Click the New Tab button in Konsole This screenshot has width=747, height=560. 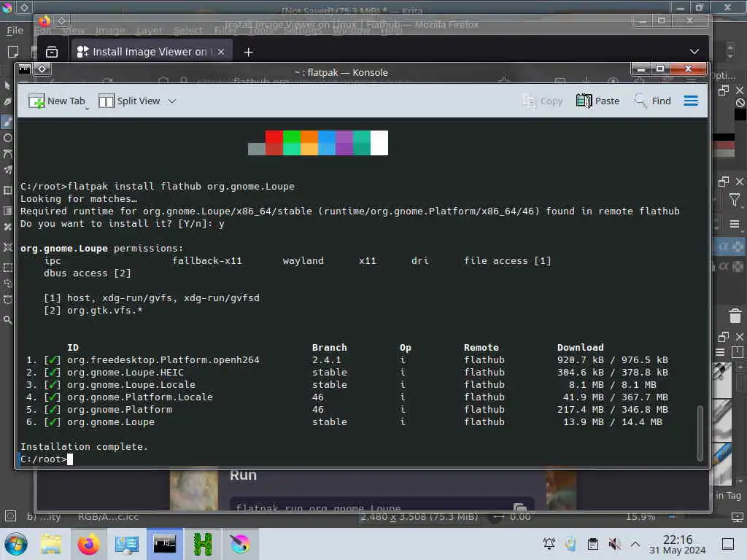coord(57,101)
